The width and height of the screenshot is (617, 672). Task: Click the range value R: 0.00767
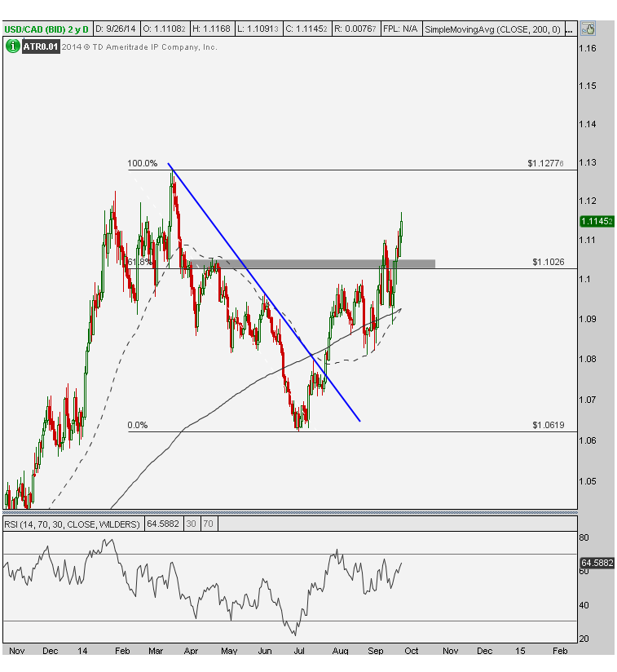[x=355, y=29]
